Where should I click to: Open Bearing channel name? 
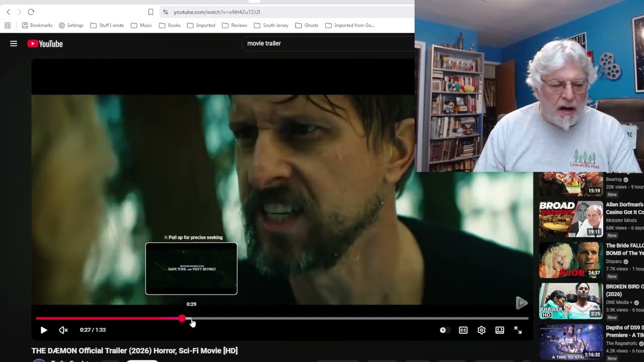click(614, 179)
